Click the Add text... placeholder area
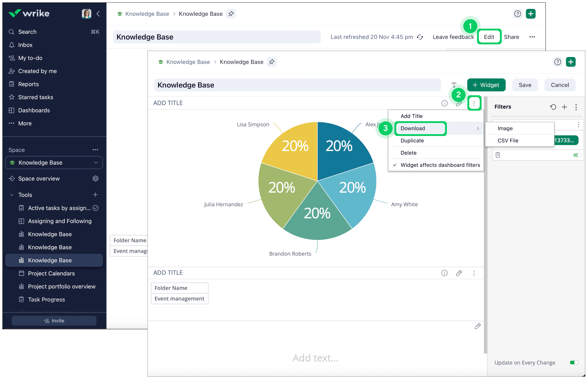Image resolution: width=588 pixels, height=379 pixels. click(x=315, y=358)
